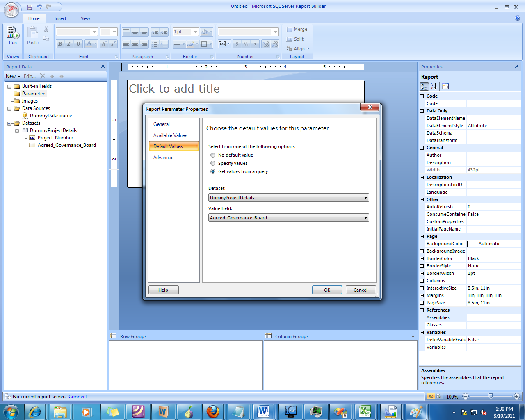The height and width of the screenshot is (420, 525).
Task: Open the BackgroundColor swatch in Properties
Action: click(472, 243)
